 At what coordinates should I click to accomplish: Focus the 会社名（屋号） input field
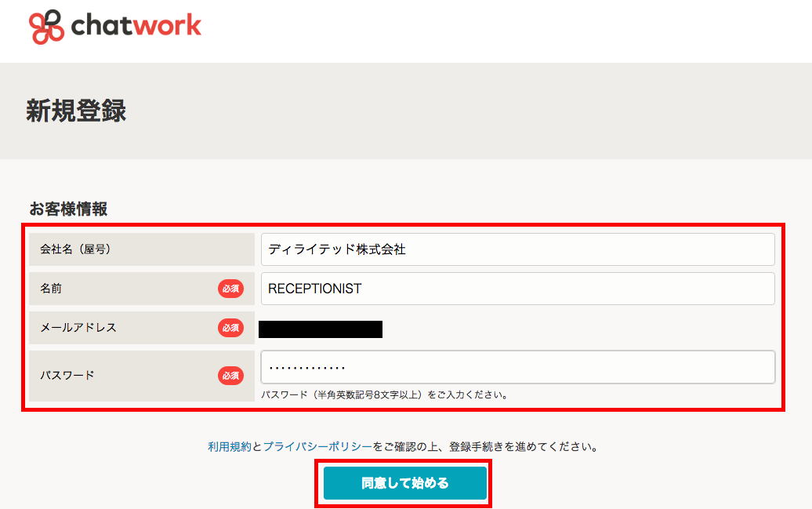517,249
